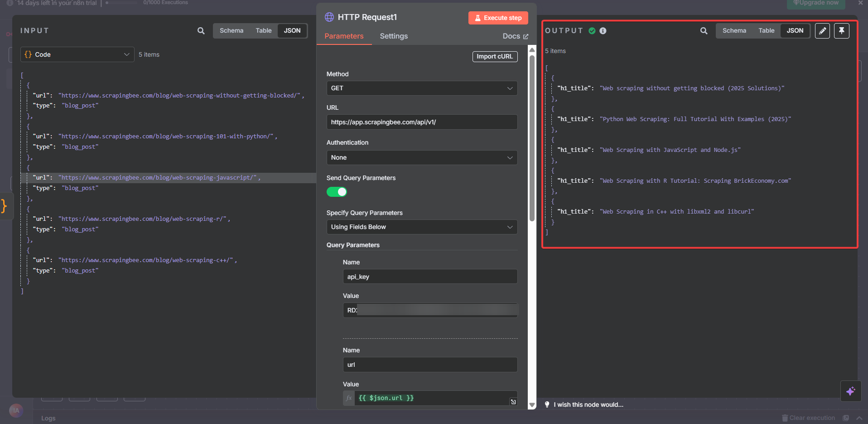Switch OUTPUT view to Table
The image size is (868, 424).
[766, 31]
